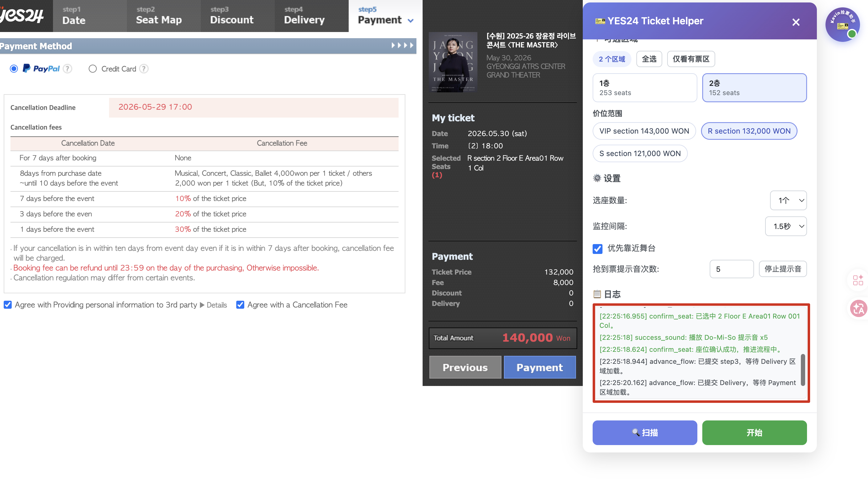868x490 pixels.
Task: Click the concert title text THE MASTER
Action: tap(531, 40)
